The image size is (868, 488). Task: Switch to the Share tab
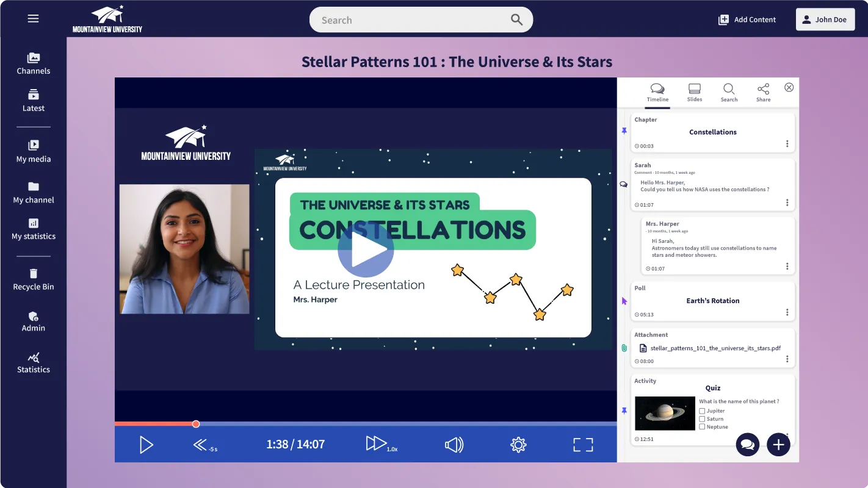(763, 93)
